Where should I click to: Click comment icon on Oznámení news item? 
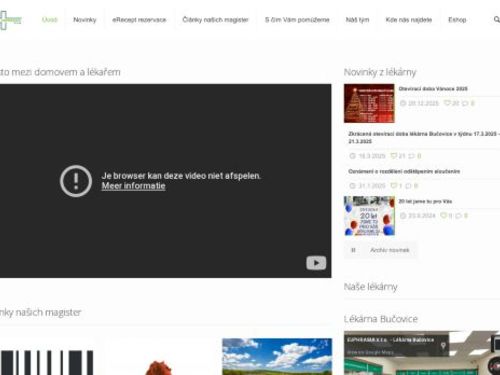(408, 185)
